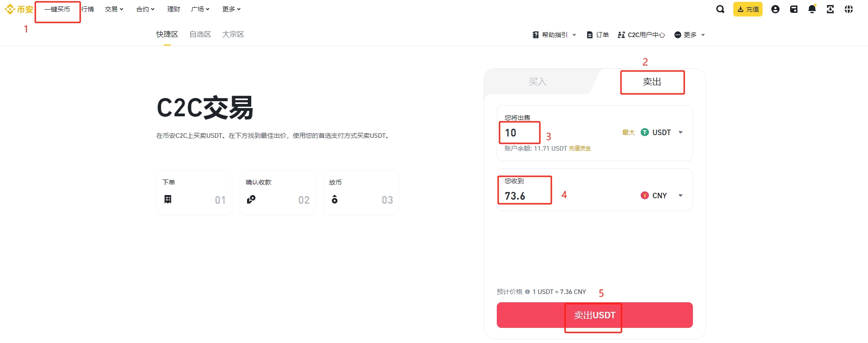Click the search magnifier icon
This screenshot has width=868, height=343.
(x=720, y=9)
